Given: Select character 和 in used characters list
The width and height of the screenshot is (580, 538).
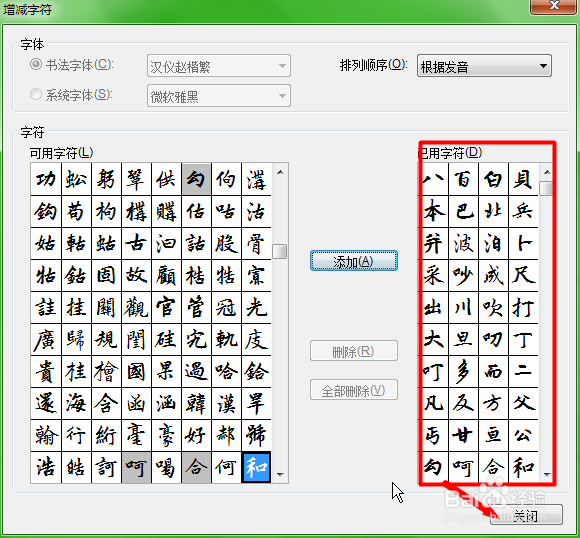Looking at the screenshot, I should pyautogui.click(x=523, y=467).
